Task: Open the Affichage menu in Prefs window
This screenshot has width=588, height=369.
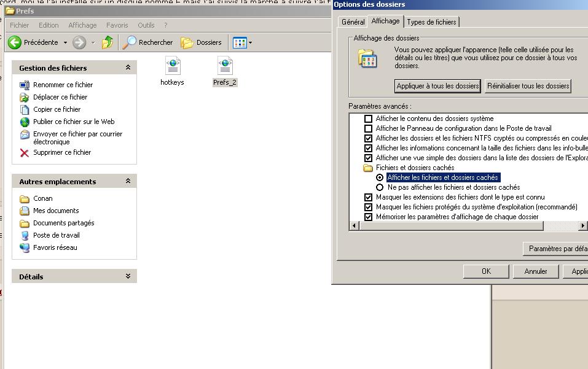Action: [x=82, y=25]
